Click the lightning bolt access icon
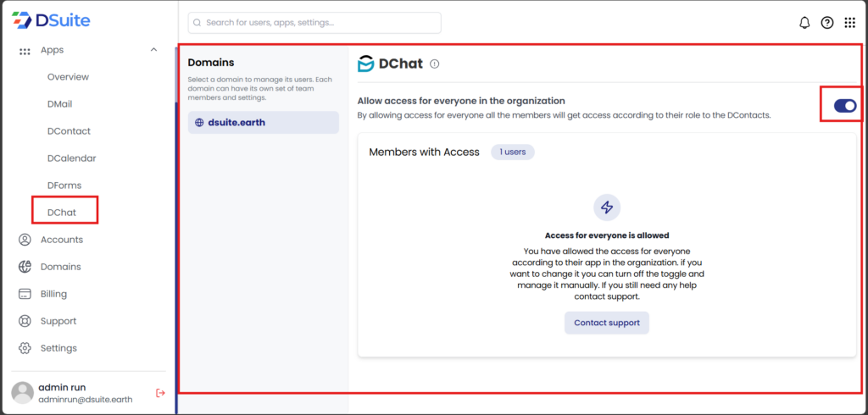The width and height of the screenshot is (868, 415). tap(606, 207)
